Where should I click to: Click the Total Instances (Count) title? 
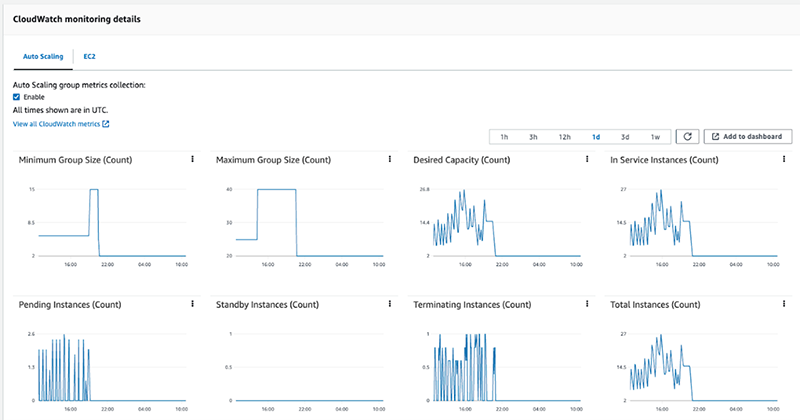[x=655, y=305]
